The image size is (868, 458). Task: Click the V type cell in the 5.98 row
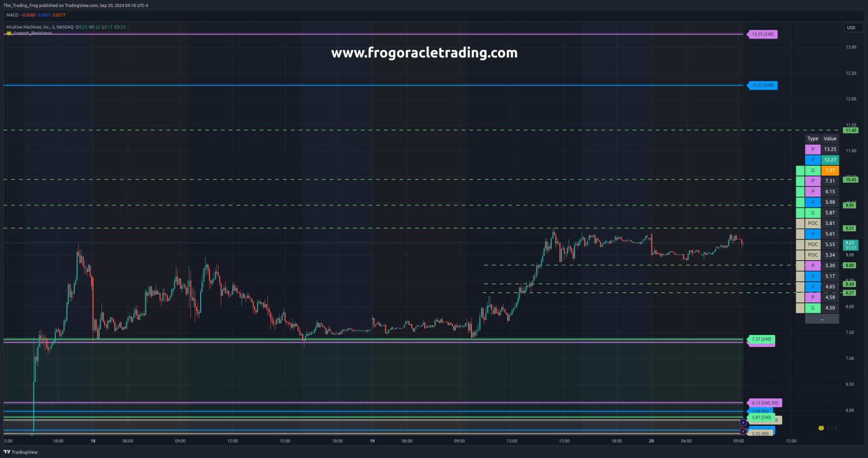tap(813, 202)
